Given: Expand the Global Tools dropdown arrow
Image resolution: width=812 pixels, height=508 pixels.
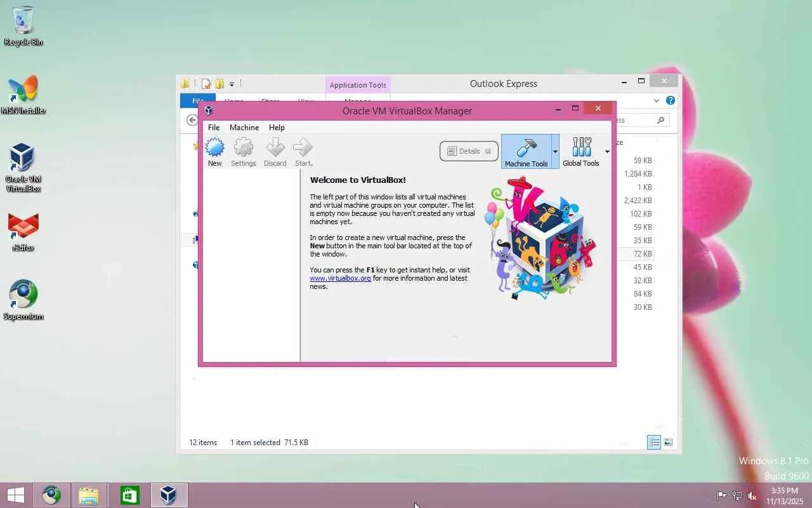Looking at the screenshot, I should pos(607,152).
